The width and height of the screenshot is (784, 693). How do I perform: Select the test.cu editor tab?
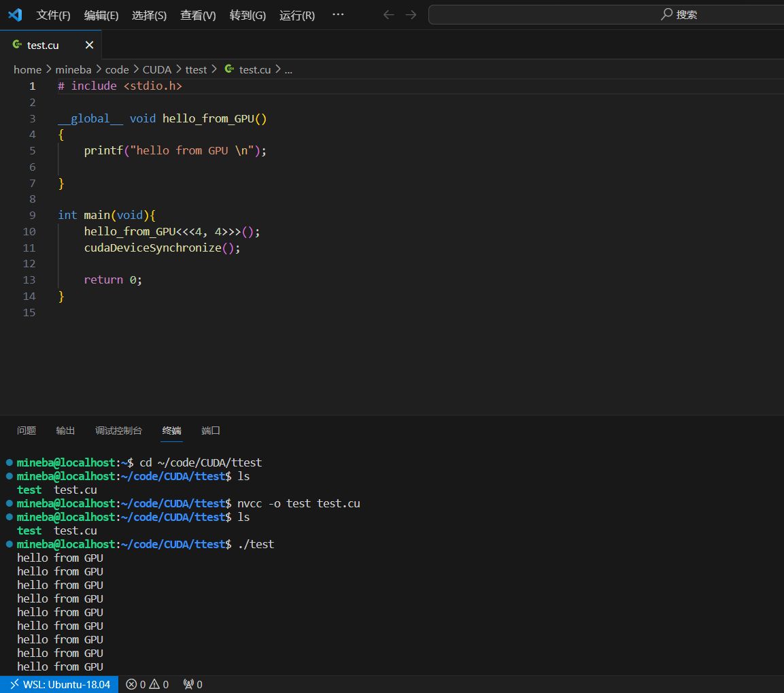click(x=50, y=45)
